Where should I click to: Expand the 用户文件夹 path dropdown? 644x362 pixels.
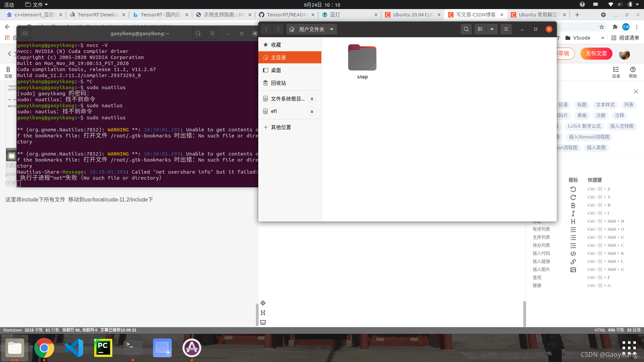(x=332, y=29)
